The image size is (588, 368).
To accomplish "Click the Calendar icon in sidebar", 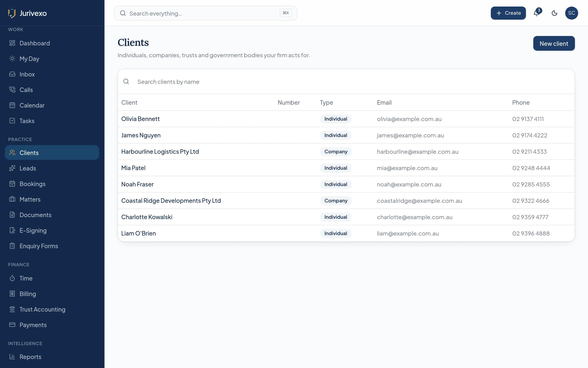I will coord(12,105).
